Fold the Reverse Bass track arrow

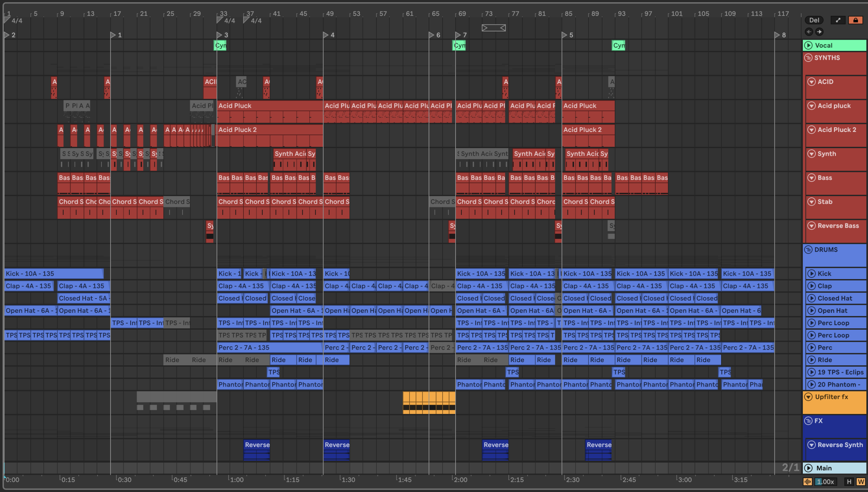pyautogui.click(x=811, y=226)
